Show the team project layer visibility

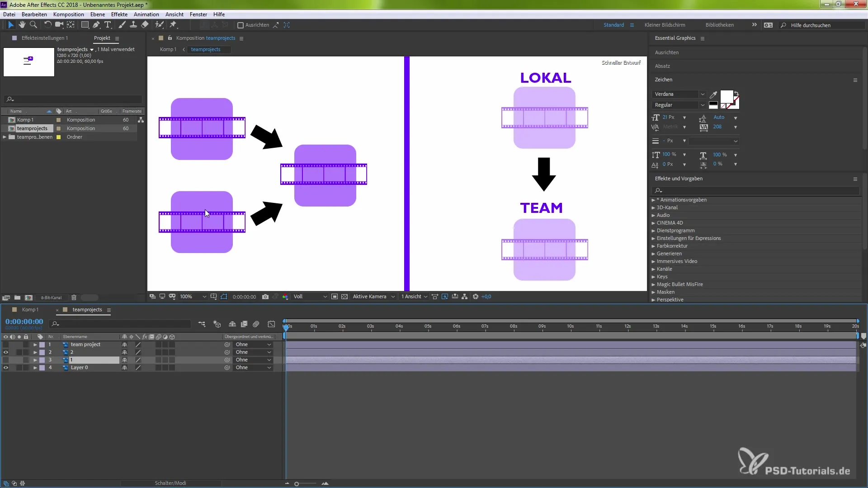[x=6, y=345]
